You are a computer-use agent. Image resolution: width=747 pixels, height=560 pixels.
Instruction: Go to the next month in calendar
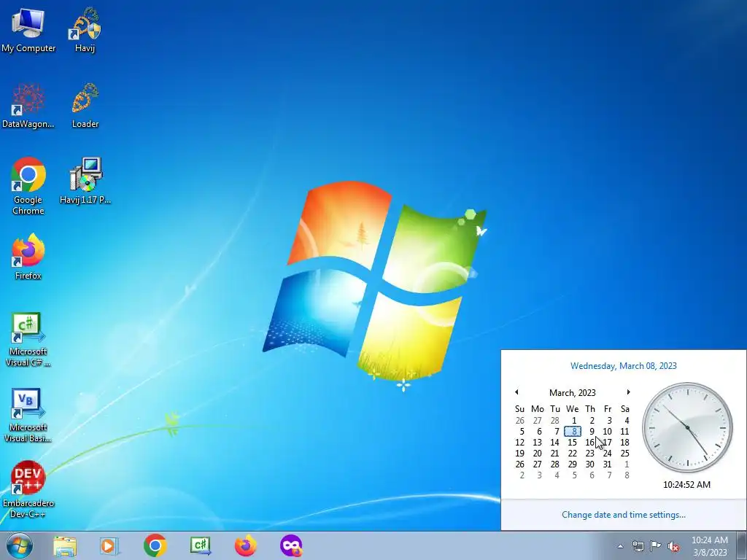628,392
